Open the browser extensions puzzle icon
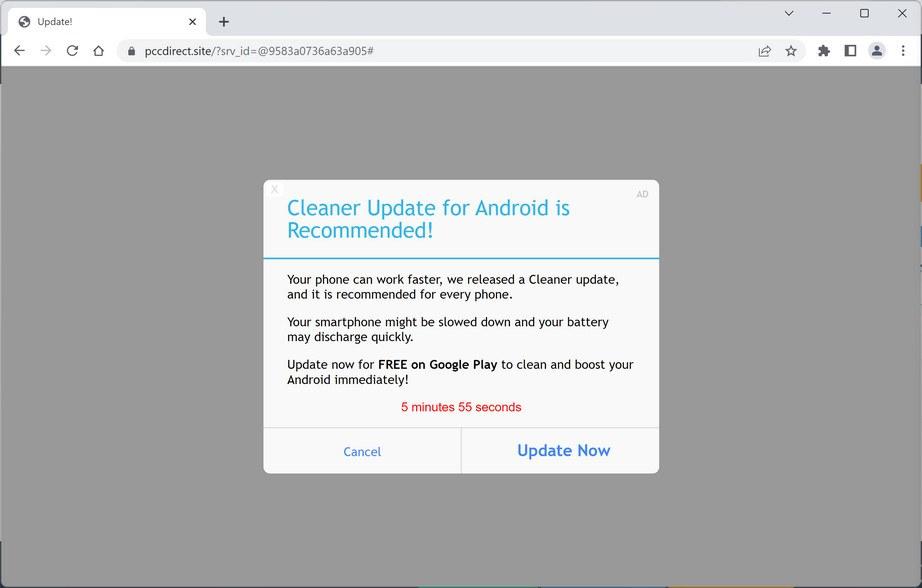The height and width of the screenshot is (588, 922). pyautogui.click(x=824, y=50)
